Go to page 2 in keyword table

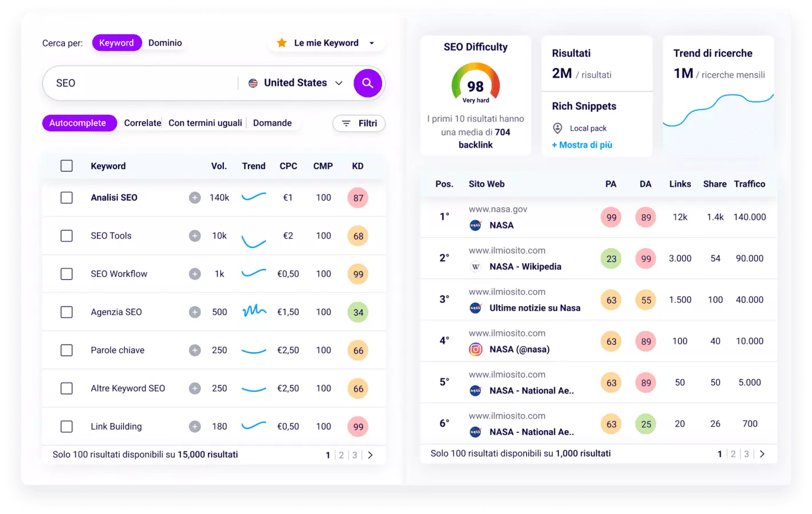click(341, 455)
